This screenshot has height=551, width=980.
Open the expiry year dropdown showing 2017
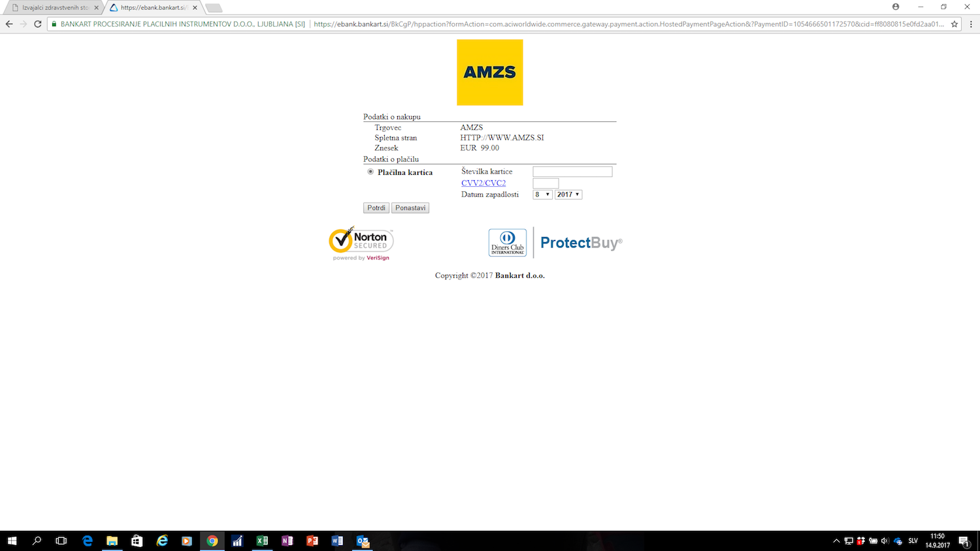568,195
